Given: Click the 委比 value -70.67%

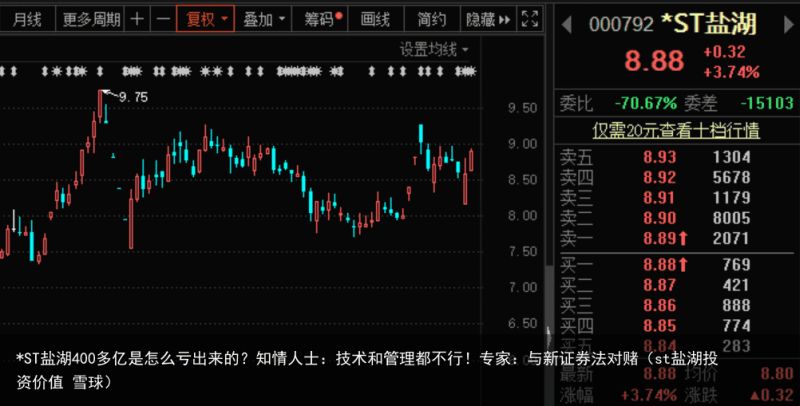Looking at the screenshot, I should 645,104.
